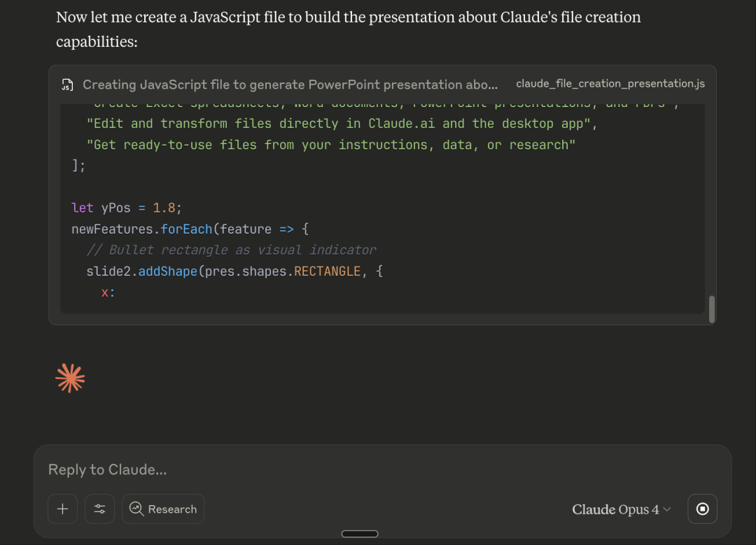Click the 'slide2.addShape(pres.shapes.RECTANGLE' code line
The width and height of the screenshot is (756, 545).
pyautogui.click(x=234, y=271)
